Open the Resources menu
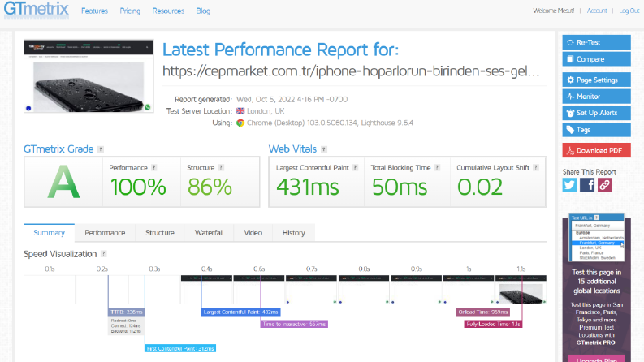 point(168,11)
